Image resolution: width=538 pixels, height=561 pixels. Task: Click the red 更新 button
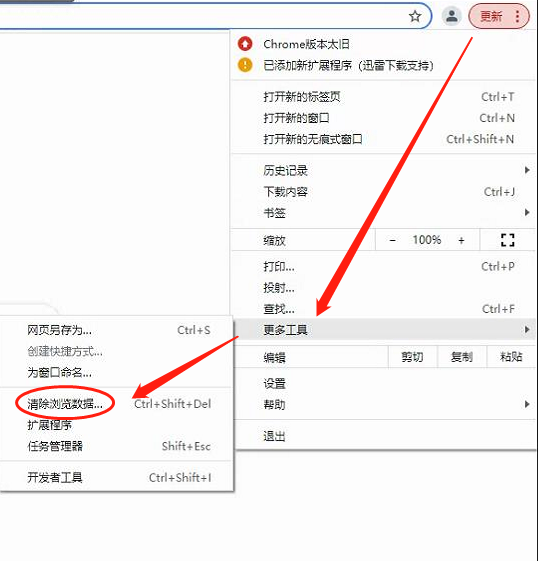tap(491, 16)
